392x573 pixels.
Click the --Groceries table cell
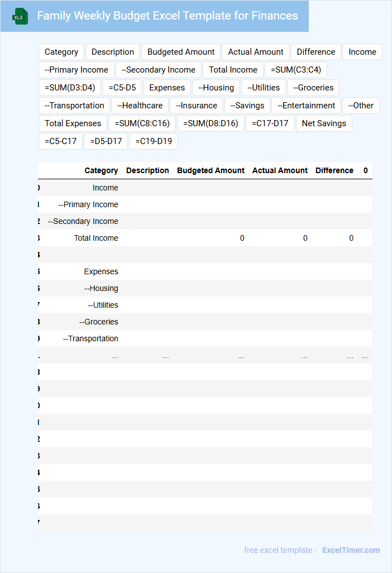click(99, 322)
